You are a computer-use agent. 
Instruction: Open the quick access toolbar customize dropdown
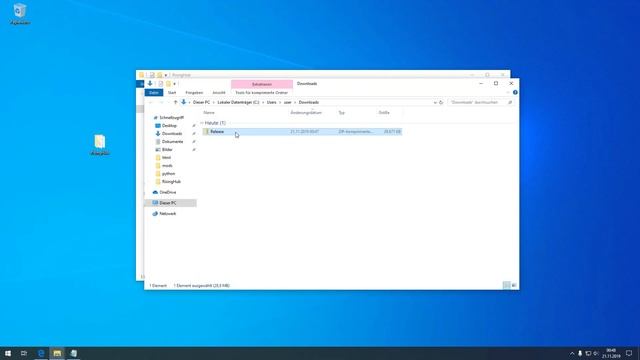[175, 84]
